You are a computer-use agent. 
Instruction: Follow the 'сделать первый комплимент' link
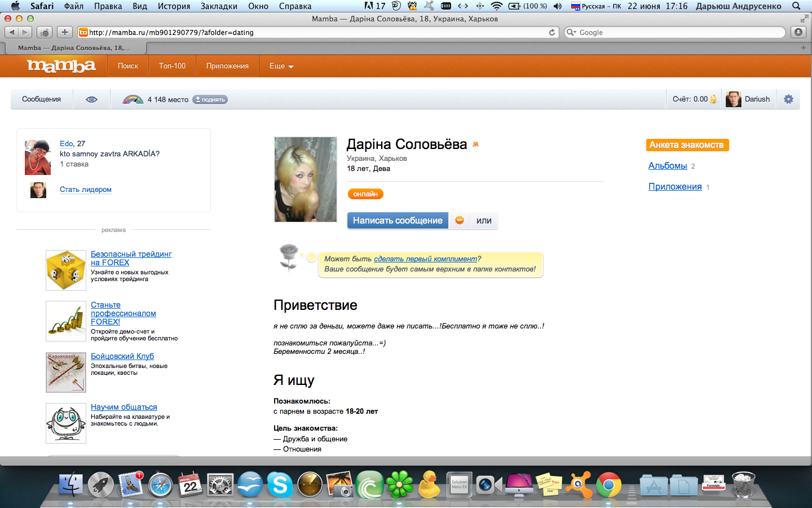[x=425, y=259]
